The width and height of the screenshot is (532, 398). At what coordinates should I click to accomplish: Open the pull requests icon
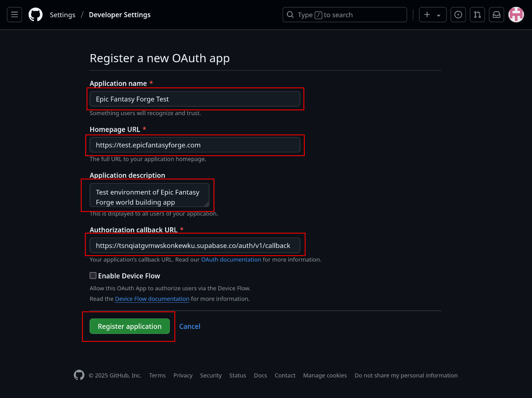click(x=477, y=14)
